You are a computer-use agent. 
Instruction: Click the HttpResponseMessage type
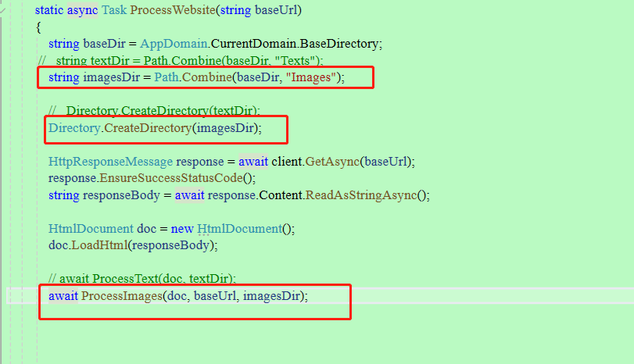(110, 162)
